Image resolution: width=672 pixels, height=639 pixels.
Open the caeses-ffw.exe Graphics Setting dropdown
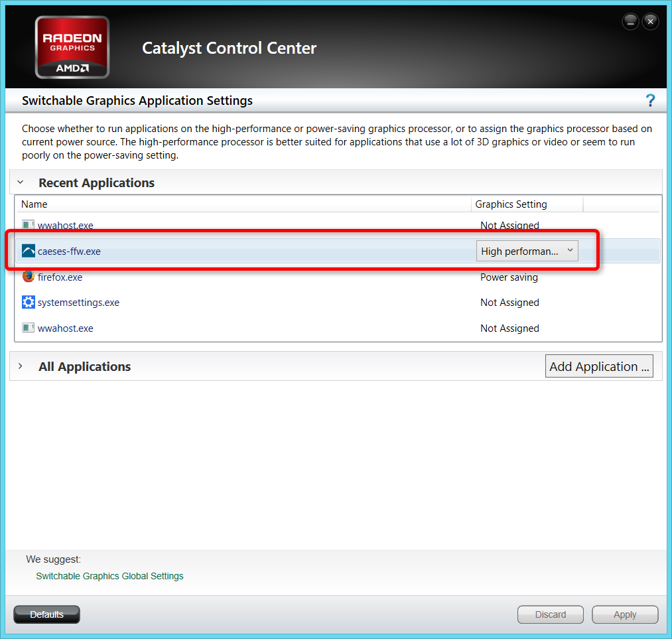527,251
